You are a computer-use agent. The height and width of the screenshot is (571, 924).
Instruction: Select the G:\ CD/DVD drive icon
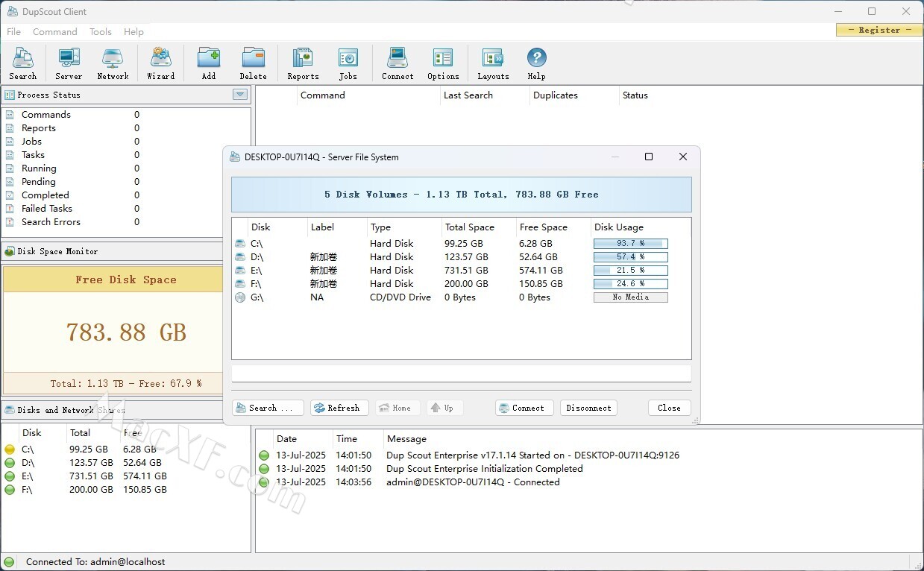tap(240, 297)
